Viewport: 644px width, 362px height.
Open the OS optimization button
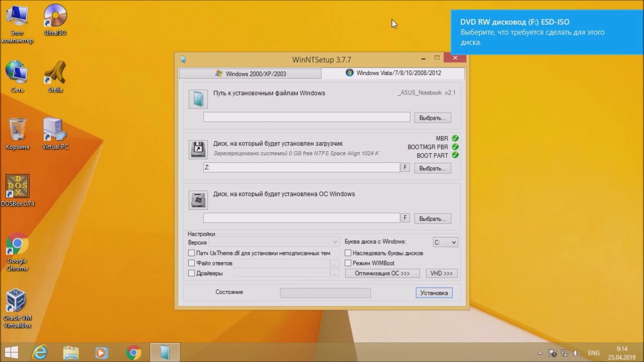pyautogui.click(x=382, y=274)
